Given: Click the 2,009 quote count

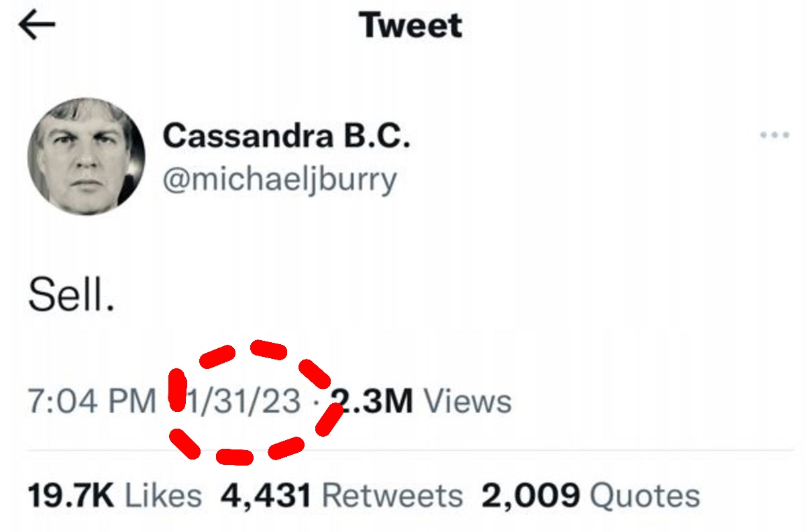Looking at the screenshot, I should [530, 496].
